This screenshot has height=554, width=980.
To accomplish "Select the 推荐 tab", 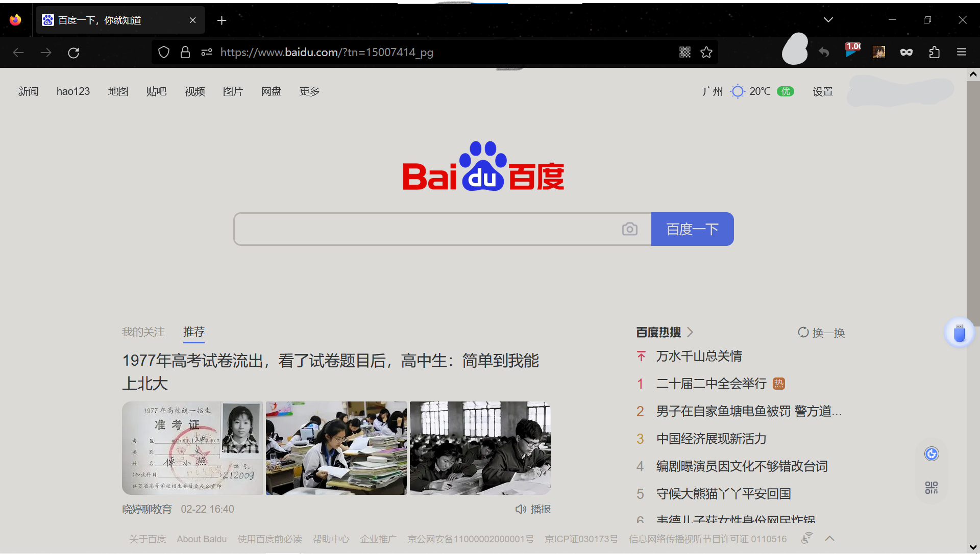I will (193, 332).
